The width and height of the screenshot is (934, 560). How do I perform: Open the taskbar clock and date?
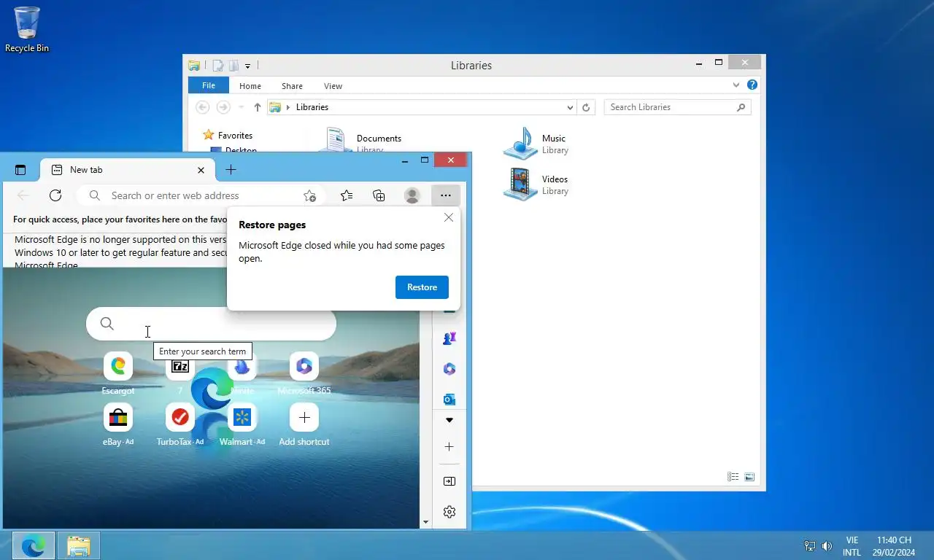tap(894, 546)
